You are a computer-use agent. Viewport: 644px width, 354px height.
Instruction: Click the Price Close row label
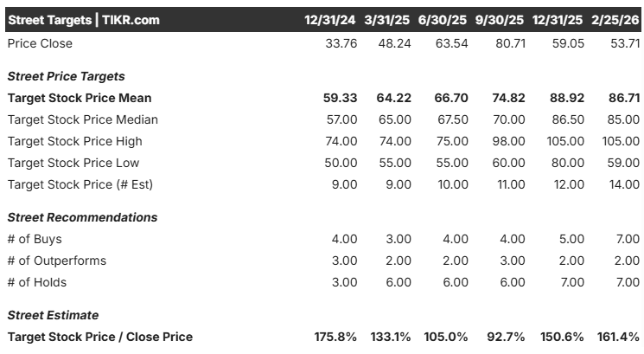tap(40, 43)
